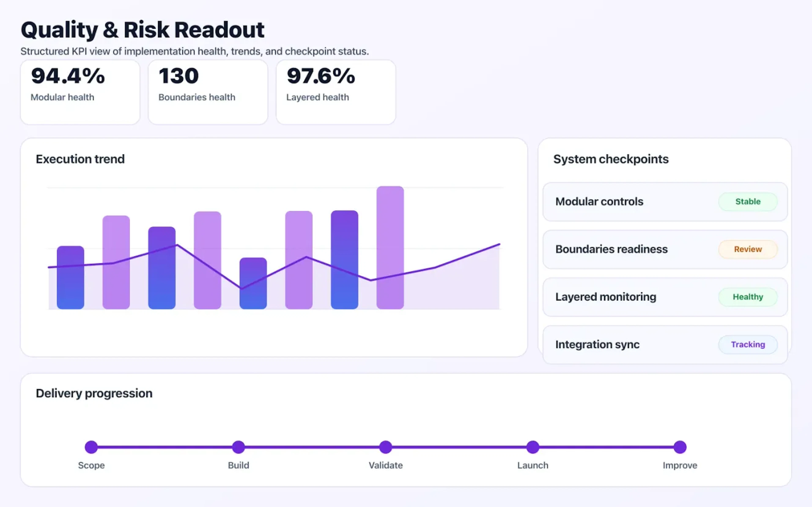The width and height of the screenshot is (812, 507).
Task: Click the Build milestone dot
Action: pyautogui.click(x=238, y=447)
